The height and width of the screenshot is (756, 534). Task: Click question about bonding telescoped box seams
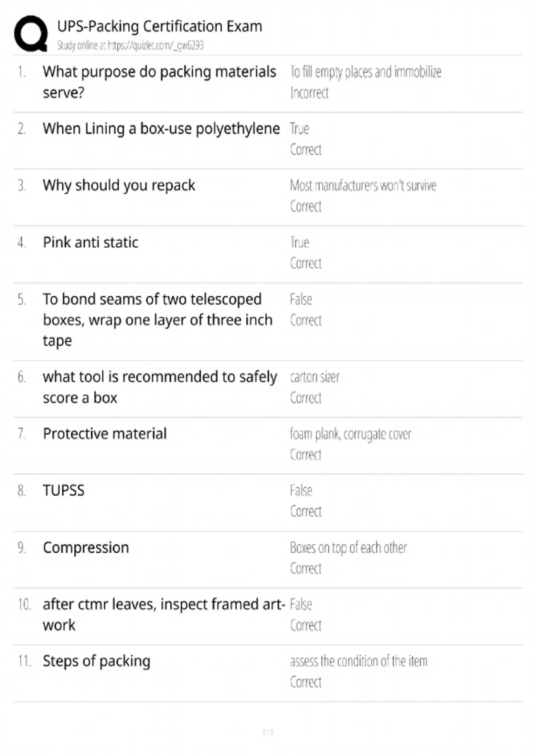[x=158, y=319]
